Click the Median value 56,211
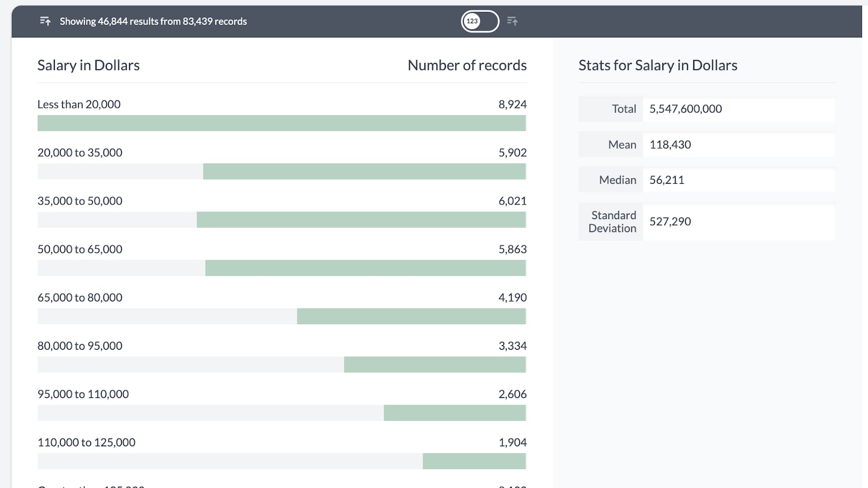Viewport: 868px width, 488px height. 667,180
